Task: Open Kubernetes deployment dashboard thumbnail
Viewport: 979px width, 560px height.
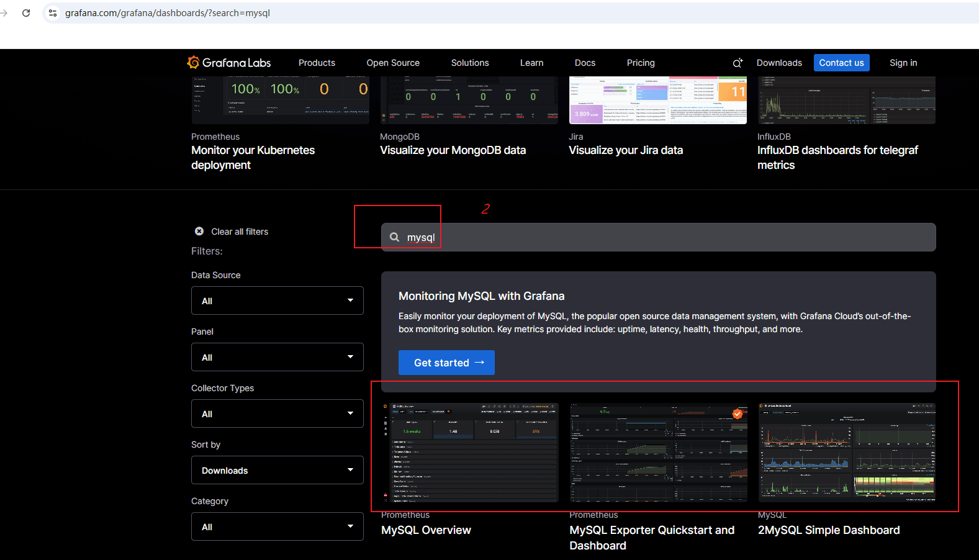Action: point(280,100)
